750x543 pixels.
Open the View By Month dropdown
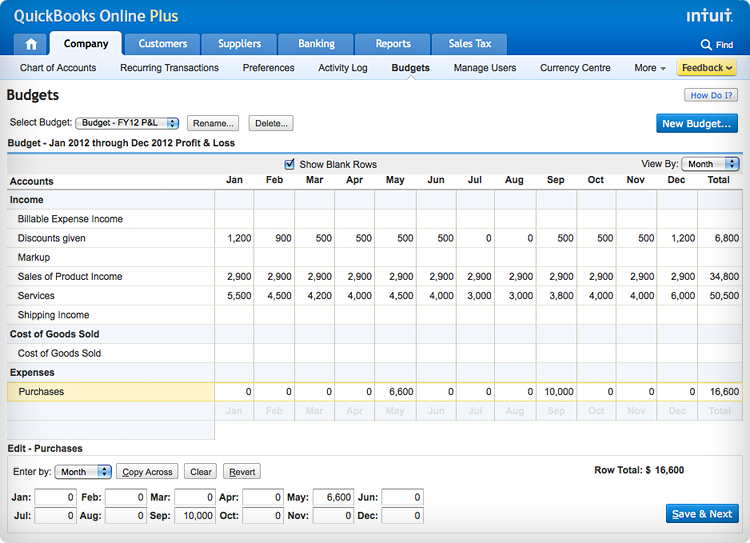710,164
